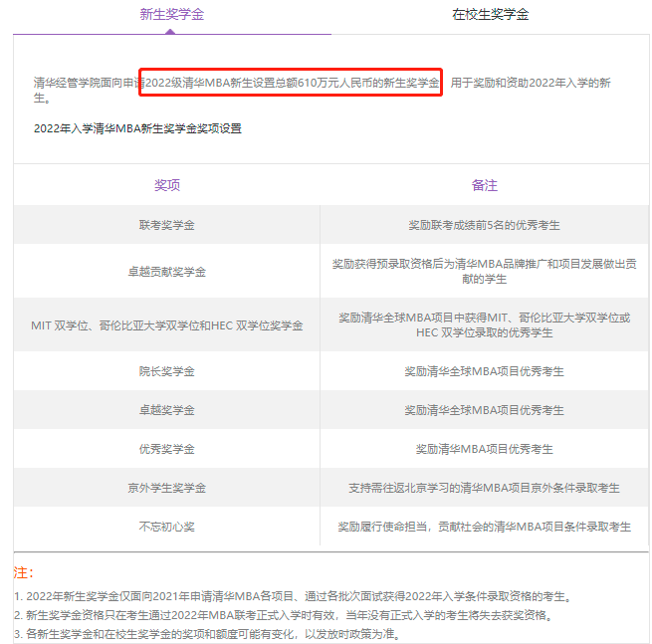Select the 院长奖学金 cell
The height and width of the screenshot is (644, 652).
pos(167,371)
